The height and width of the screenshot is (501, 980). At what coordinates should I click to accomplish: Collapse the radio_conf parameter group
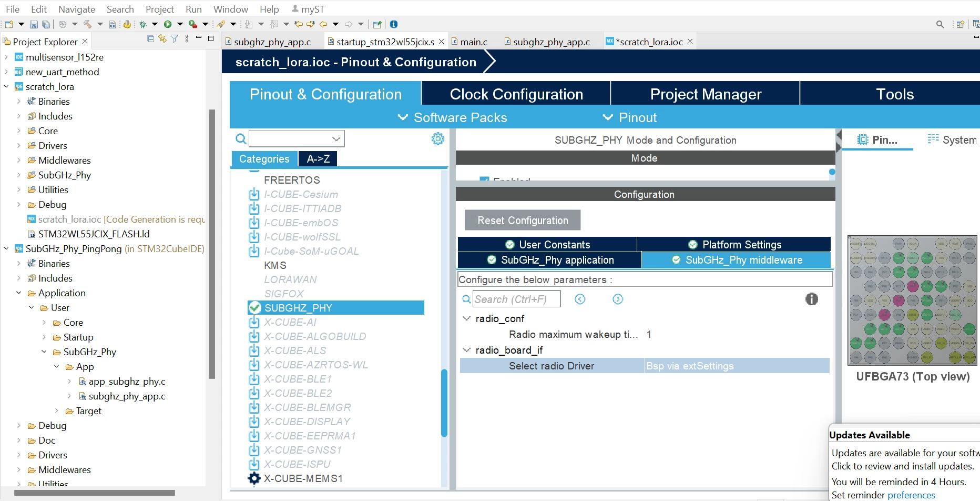466,318
